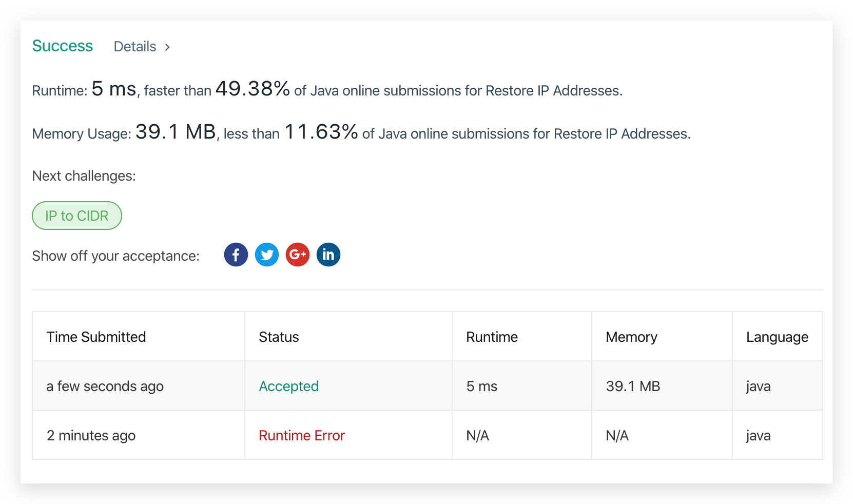853x504 pixels.
Task: Open the IP to CIDR challenge
Action: (x=77, y=216)
